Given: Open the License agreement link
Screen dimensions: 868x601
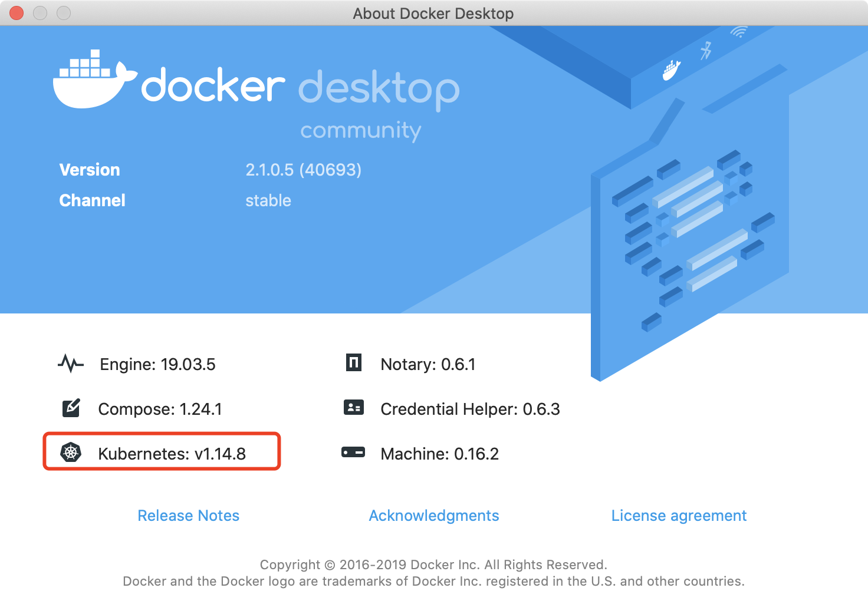Looking at the screenshot, I should tap(679, 516).
